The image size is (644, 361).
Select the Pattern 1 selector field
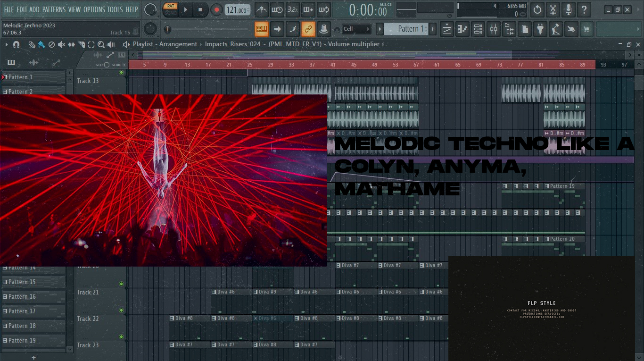pyautogui.click(x=406, y=29)
